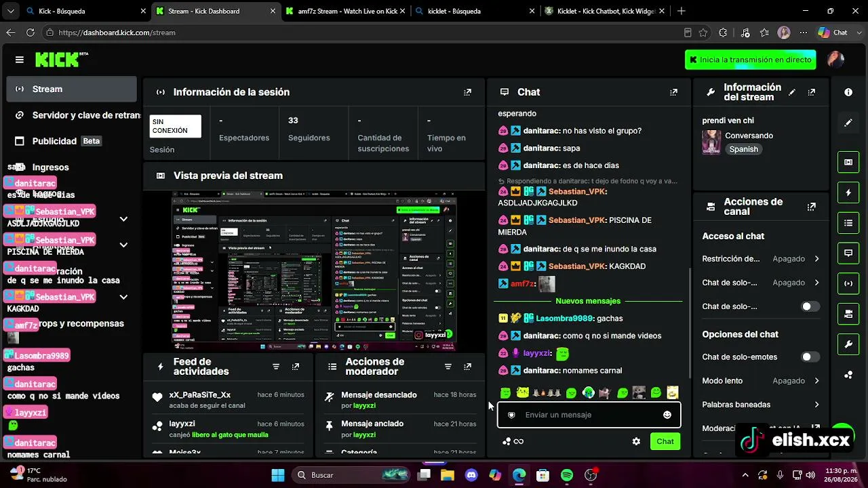Send message with green Chat button
Screen dimensions: 868x488
pos(665,441)
